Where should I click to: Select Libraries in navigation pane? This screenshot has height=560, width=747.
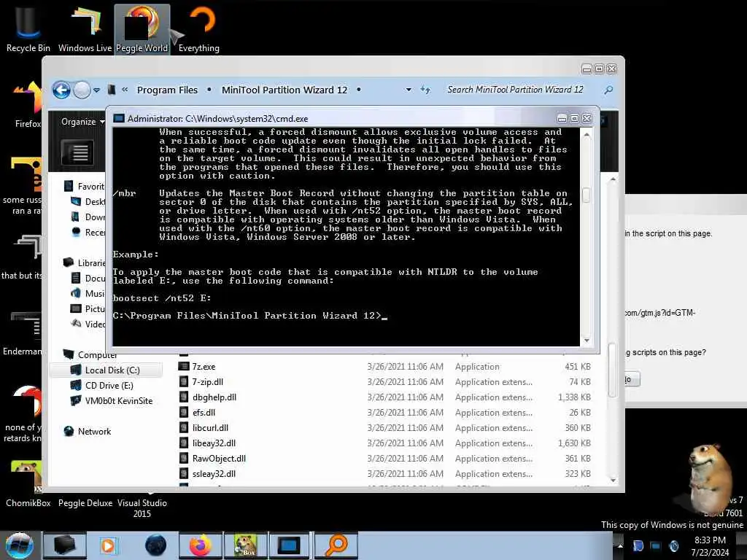[84, 262]
